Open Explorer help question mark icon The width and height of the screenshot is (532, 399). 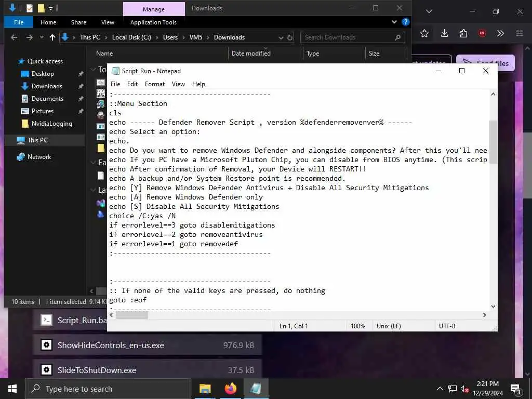coord(405,22)
